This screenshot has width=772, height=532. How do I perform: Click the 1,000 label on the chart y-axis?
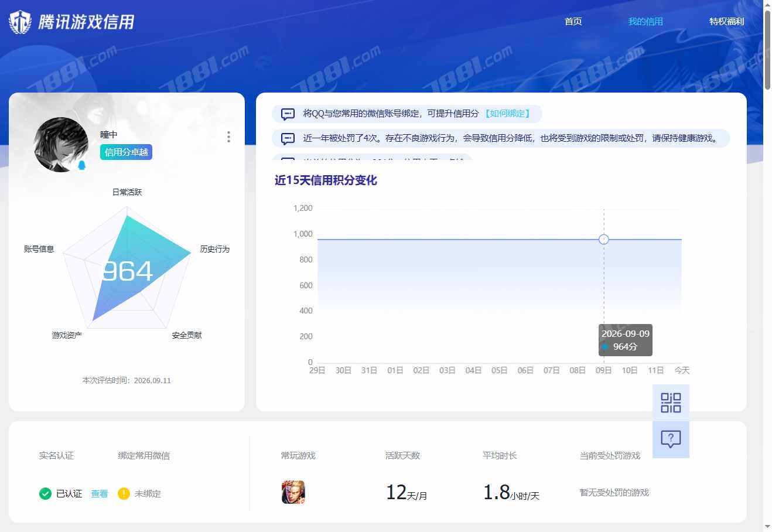click(x=303, y=234)
